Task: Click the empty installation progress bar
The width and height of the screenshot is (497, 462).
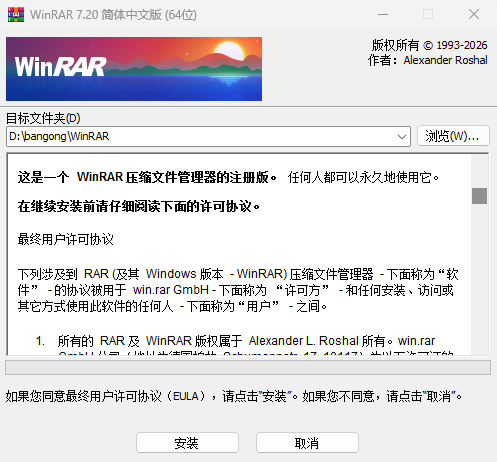Action: [x=248, y=367]
